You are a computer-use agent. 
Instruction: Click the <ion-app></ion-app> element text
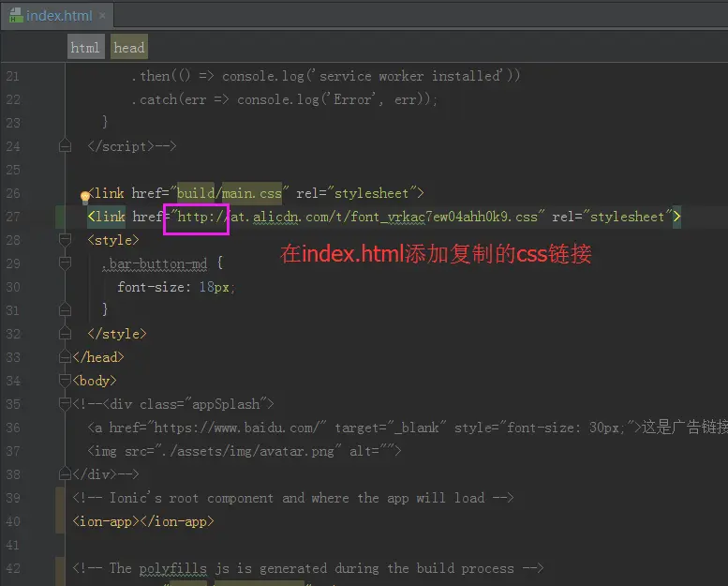click(x=143, y=521)
